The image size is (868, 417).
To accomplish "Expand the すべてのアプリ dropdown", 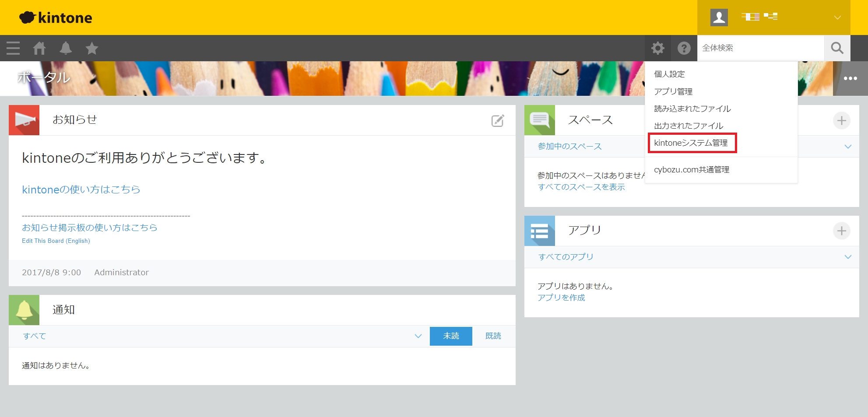I will 848,257.
